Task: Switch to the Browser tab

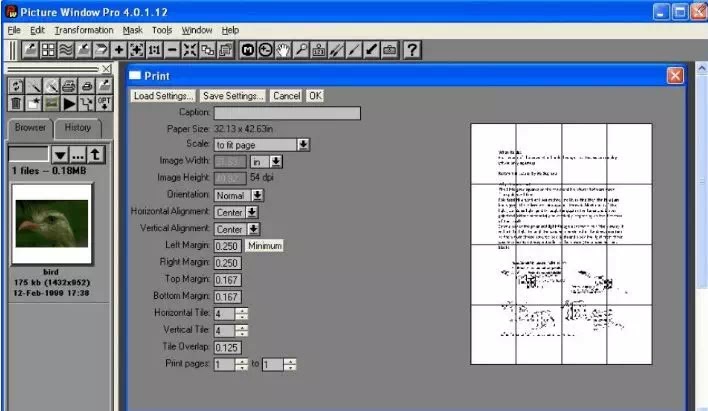Action: 30,128
